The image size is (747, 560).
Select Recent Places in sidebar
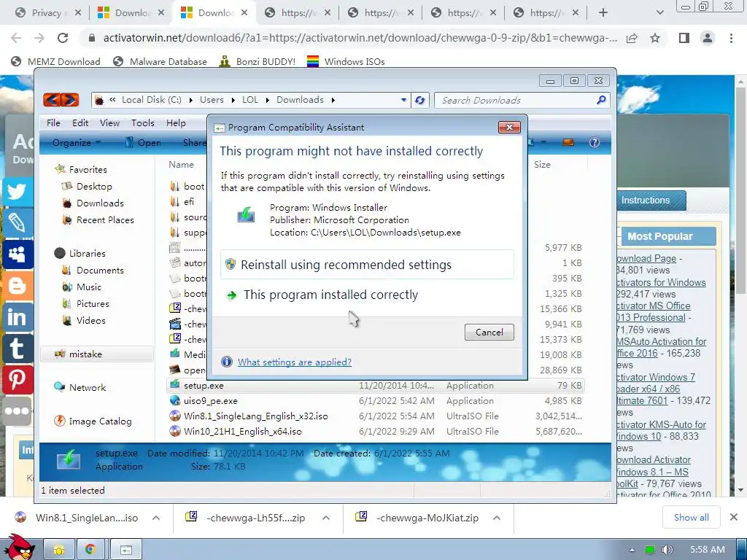click(105, 220)
